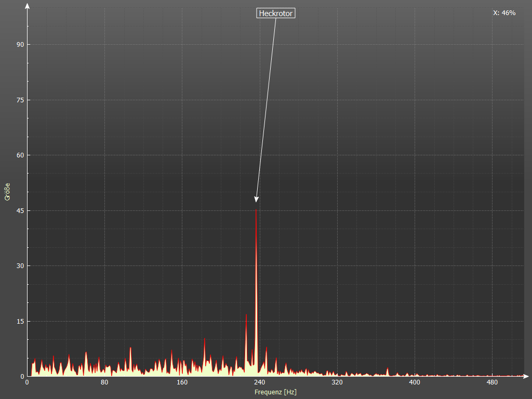
Task: Click the Heckrotor annotation label
Action: (x=276, y=14)
